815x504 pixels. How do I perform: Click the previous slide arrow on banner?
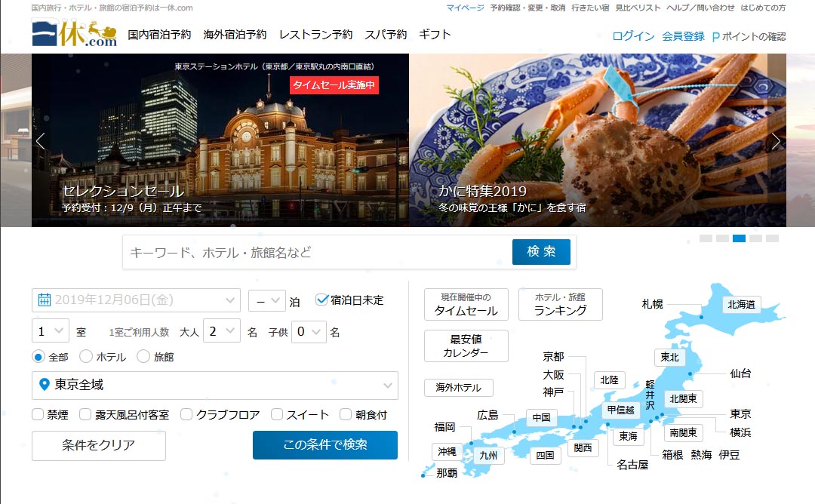coord(41,141)
